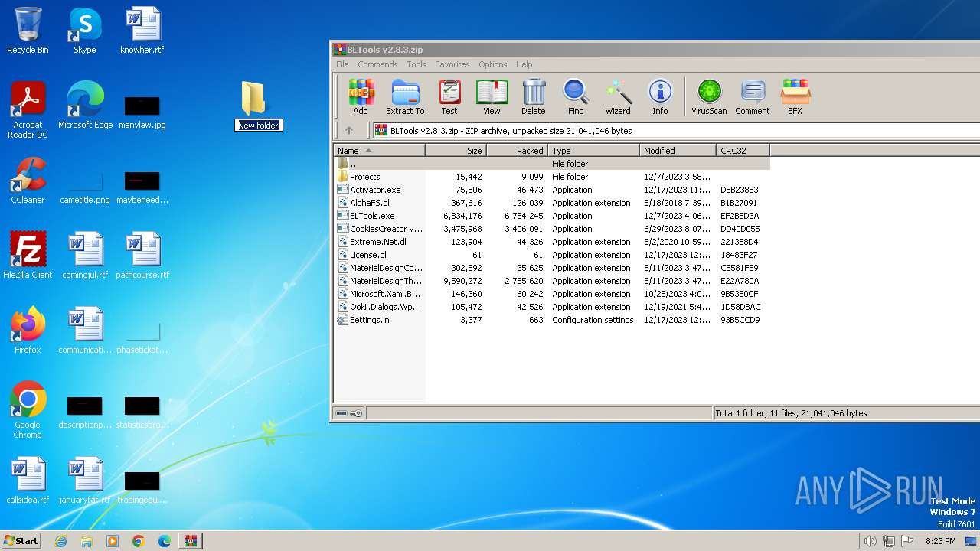980x551 pixels.
Task: Open FileZilla Client shortcut
Action: click(x=28, y=256)
